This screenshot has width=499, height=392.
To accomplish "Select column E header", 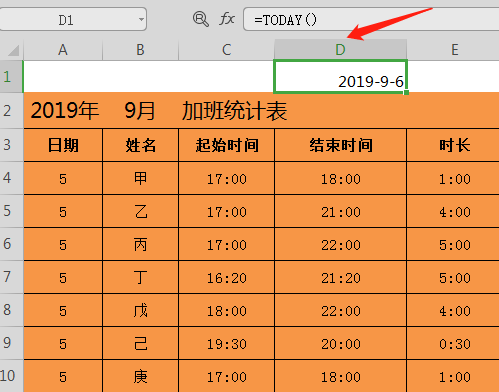I will (453, 50).
